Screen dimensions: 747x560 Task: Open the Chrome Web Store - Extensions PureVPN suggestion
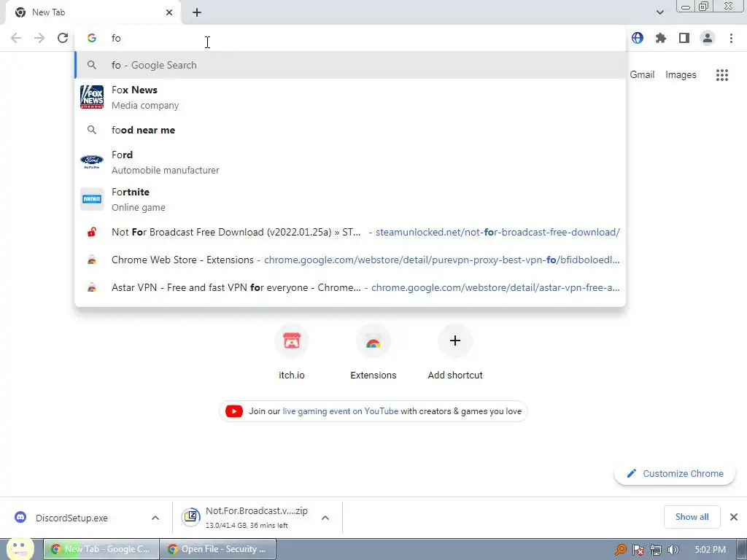coord(350,260)
